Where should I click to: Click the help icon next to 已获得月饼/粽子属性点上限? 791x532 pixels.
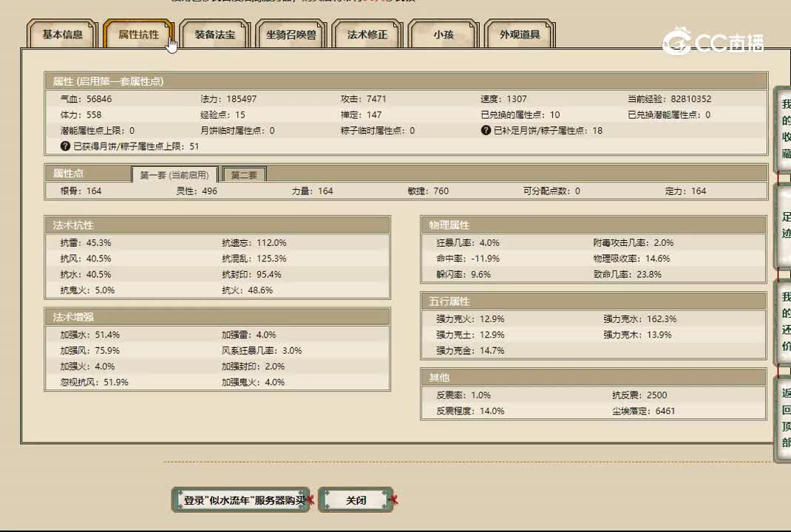coord(65,146)
